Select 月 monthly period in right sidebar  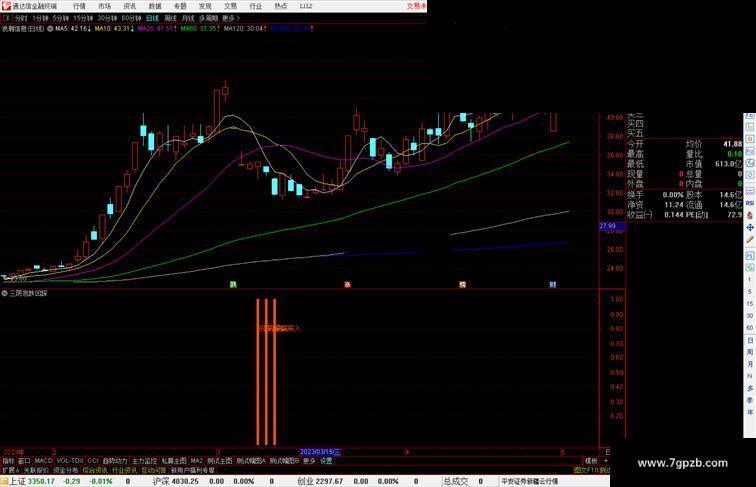point(750,364)
